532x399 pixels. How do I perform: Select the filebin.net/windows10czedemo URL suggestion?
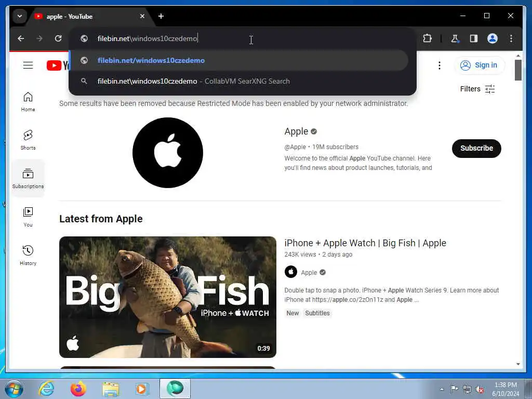pos(239,60)
